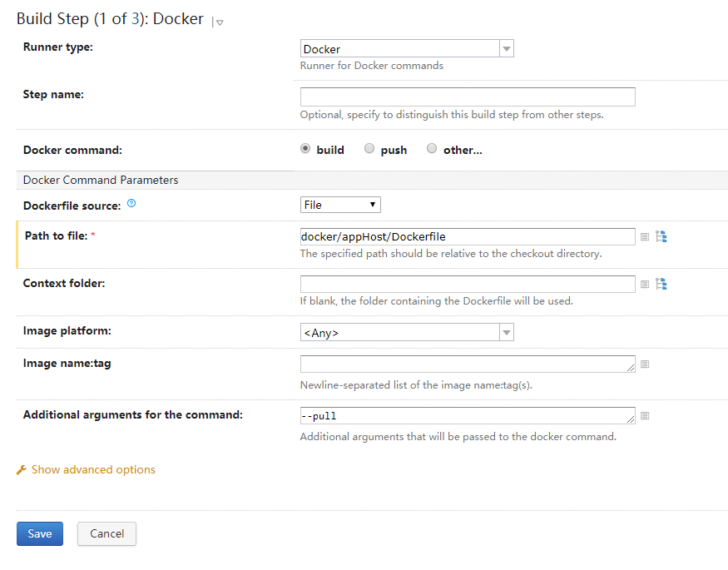Click Show advanced options link
Image resolution: width=728 pixels, height=570 pixels.
point(93,470)
